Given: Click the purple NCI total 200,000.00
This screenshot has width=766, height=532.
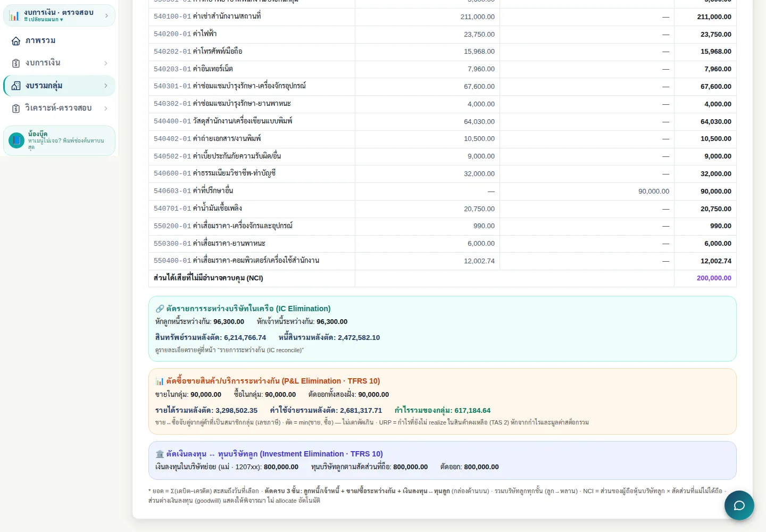Looking at the screenshot, I should click(714, 278).
